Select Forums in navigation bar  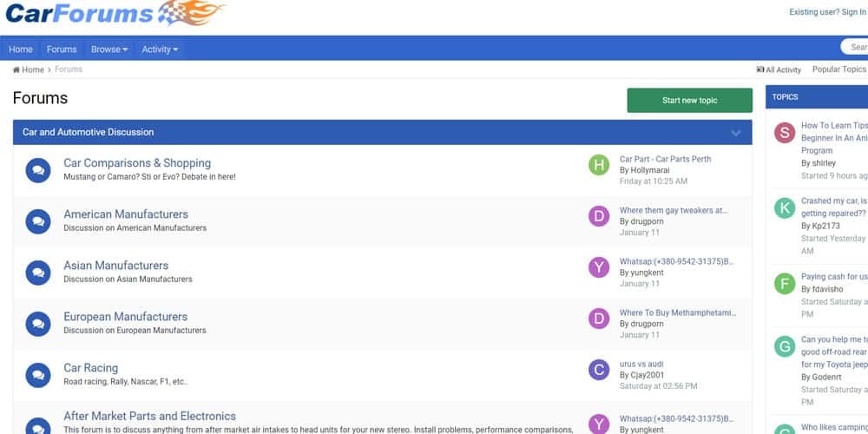click(62, 49)
